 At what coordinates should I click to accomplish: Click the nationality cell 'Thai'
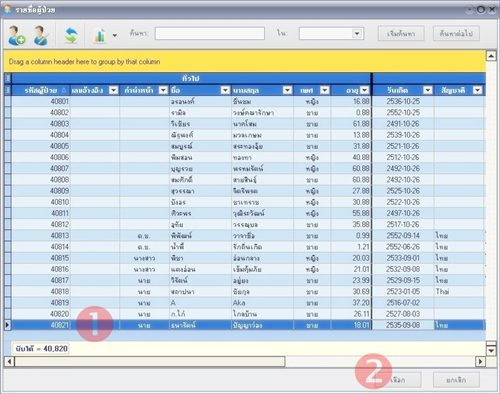click(460, 292)
